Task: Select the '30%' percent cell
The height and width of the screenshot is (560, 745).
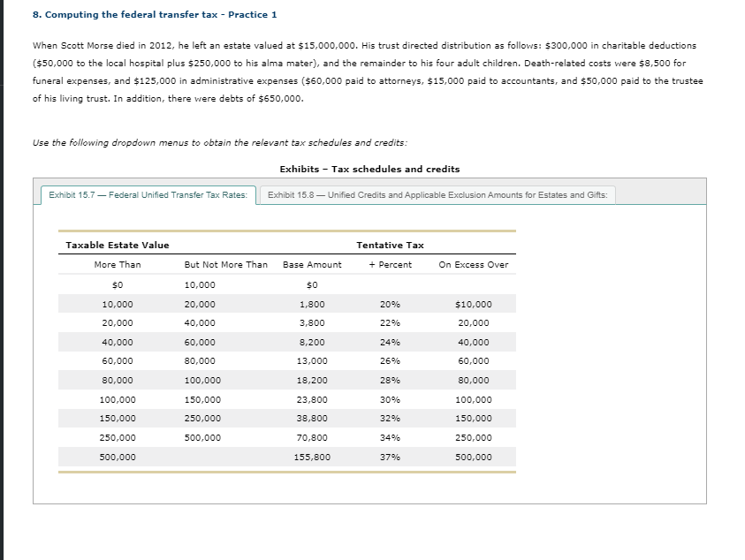Action: point(390,399)
